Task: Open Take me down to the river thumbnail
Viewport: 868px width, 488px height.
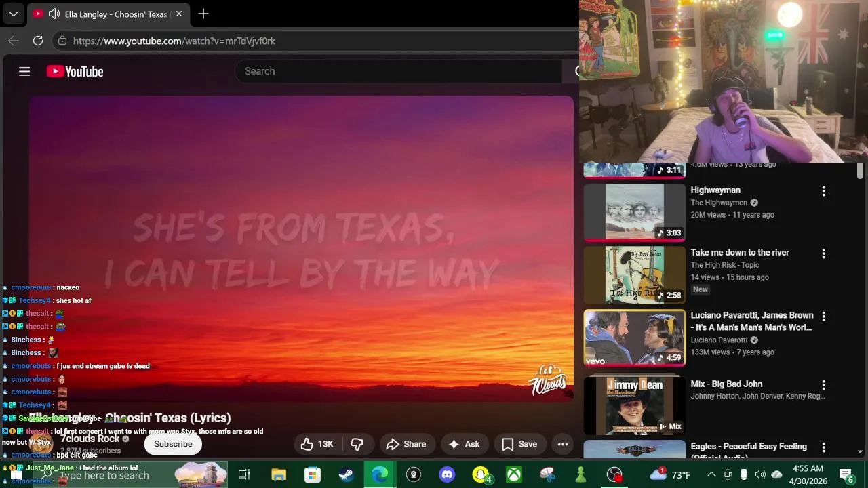Action: point(635,274)
